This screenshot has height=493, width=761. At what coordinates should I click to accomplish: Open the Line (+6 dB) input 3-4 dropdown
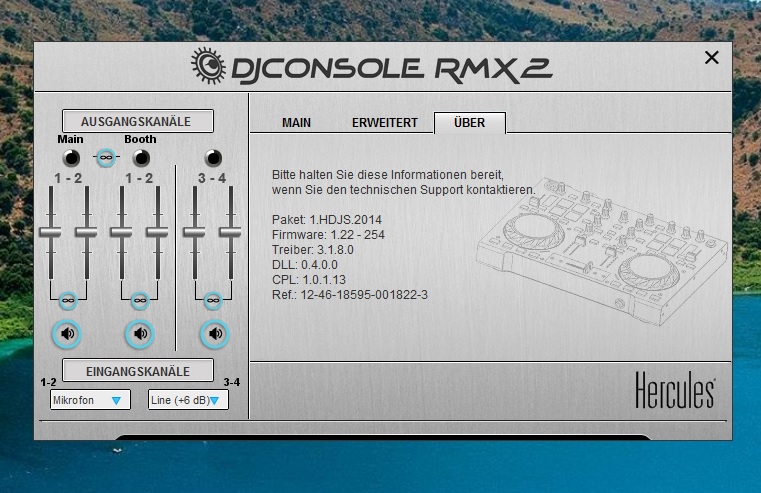[188, 400]
